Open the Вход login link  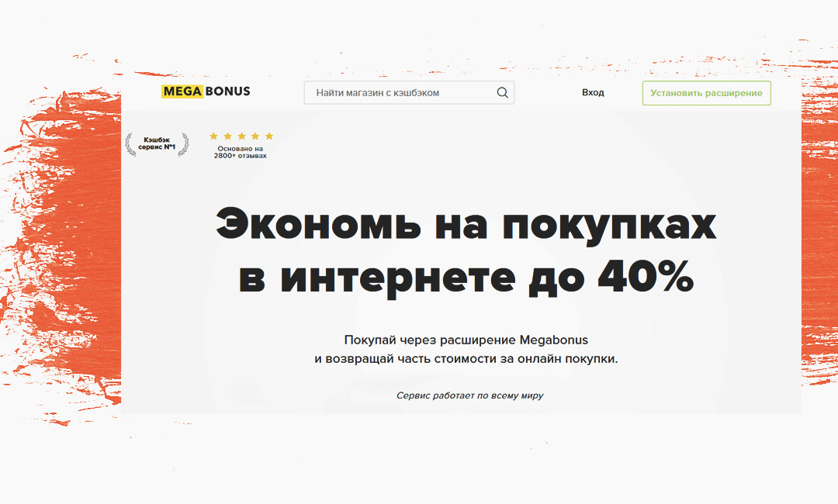593,92
